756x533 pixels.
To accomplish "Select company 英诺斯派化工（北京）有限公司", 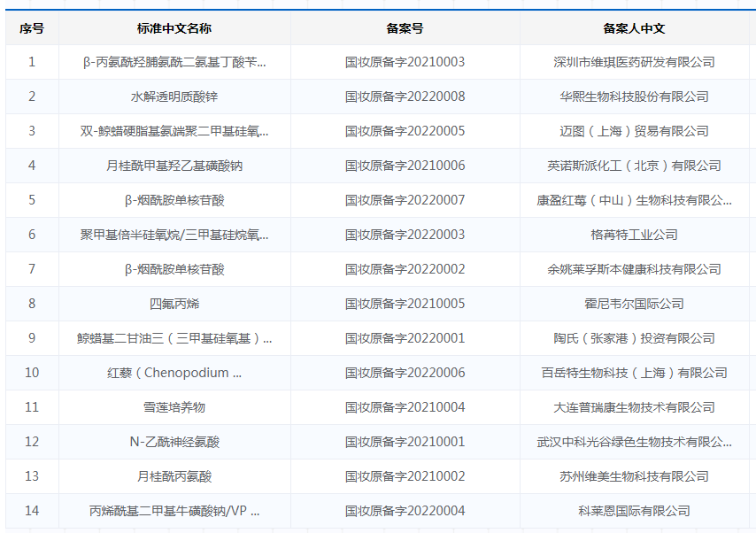I will (634, 166).
